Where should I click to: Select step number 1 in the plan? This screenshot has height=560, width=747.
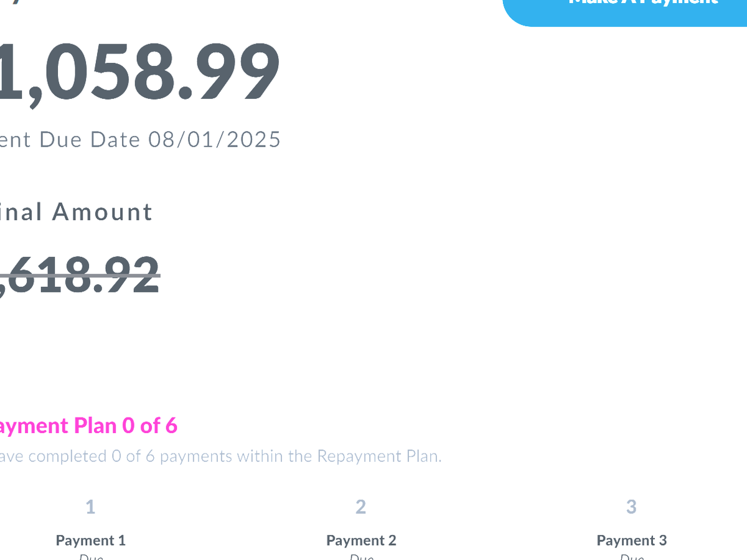90,507
